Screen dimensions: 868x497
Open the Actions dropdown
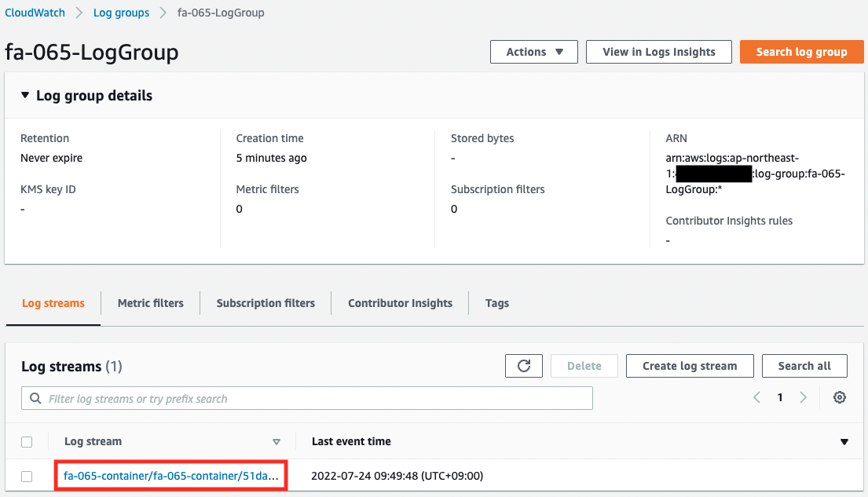pyautogui.click(x=533, y=52)
